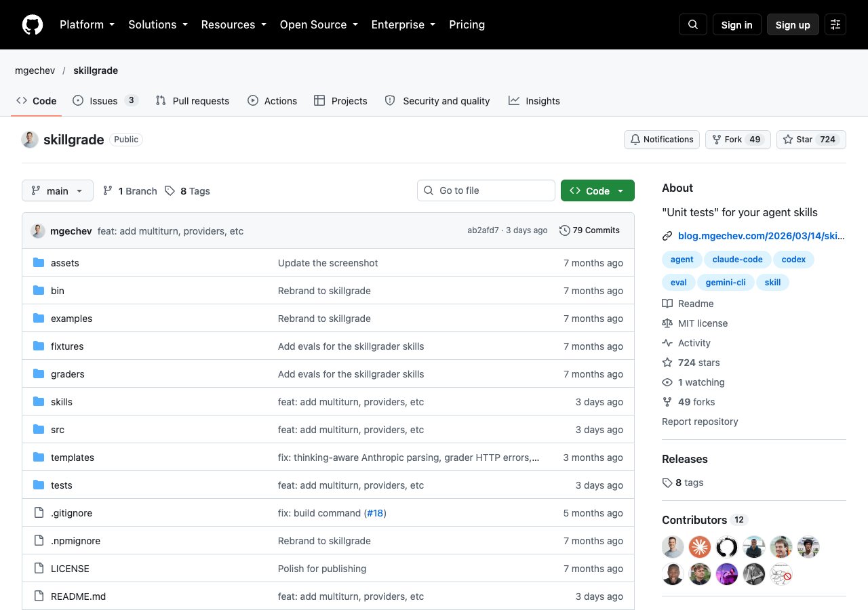Fork the repository with Fork button
The image size is (868, 610).
(738, 140)
